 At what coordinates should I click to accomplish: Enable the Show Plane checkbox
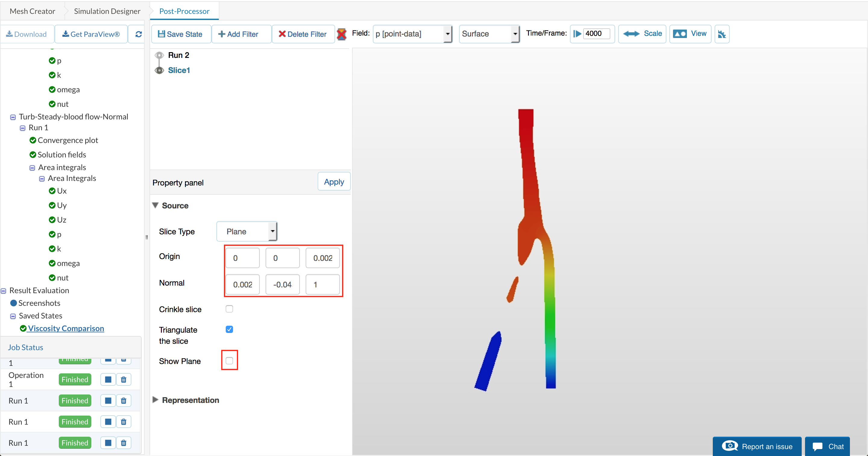click(x=229, y=361)
